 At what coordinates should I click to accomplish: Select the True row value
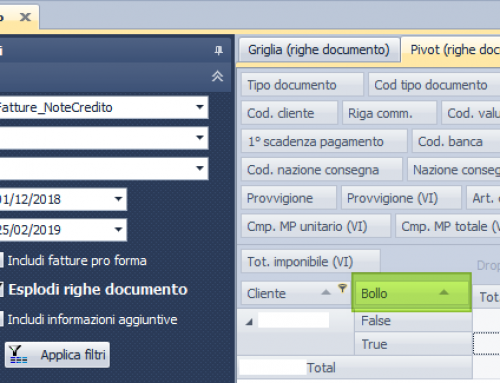point(413,344)
